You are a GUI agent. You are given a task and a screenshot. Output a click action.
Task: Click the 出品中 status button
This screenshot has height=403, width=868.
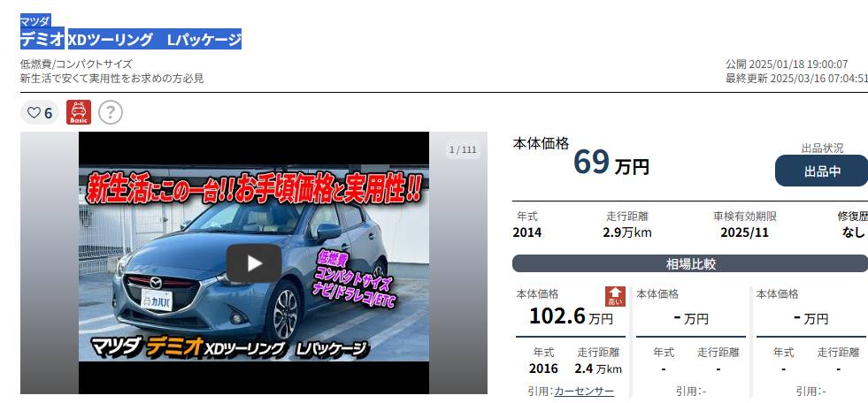pyautogui.click(x=822, y=171)
